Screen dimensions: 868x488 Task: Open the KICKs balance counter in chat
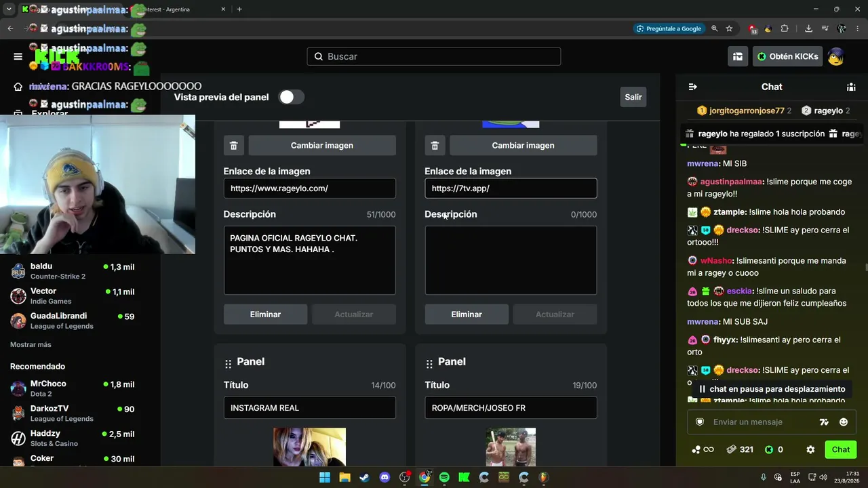(x=774, y=449)
